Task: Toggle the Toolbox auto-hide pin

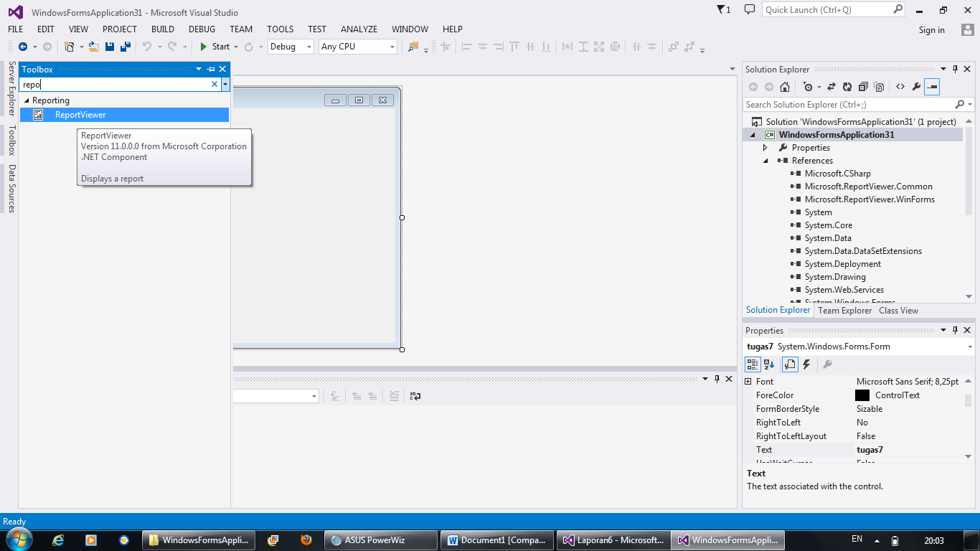Action: 210,69
